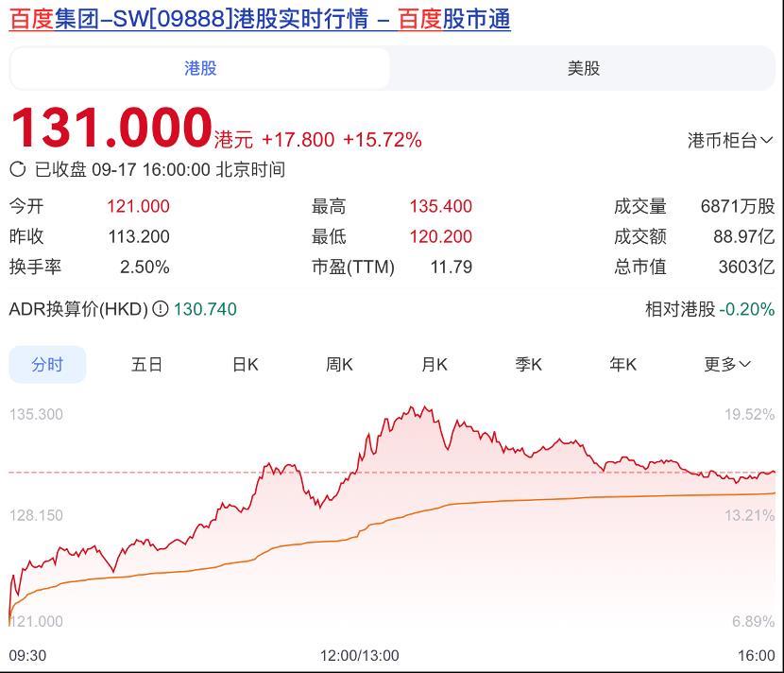Image resolution: width=784 pixels, height=673 pixels.
Task: Select the 分时 intraday chart view
Action: point(45,363)
